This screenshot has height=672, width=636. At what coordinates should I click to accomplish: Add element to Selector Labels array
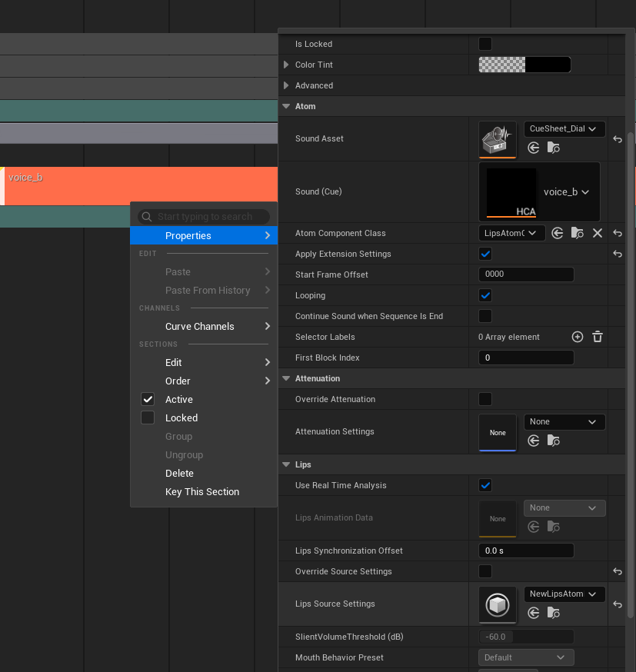(578, 337)
